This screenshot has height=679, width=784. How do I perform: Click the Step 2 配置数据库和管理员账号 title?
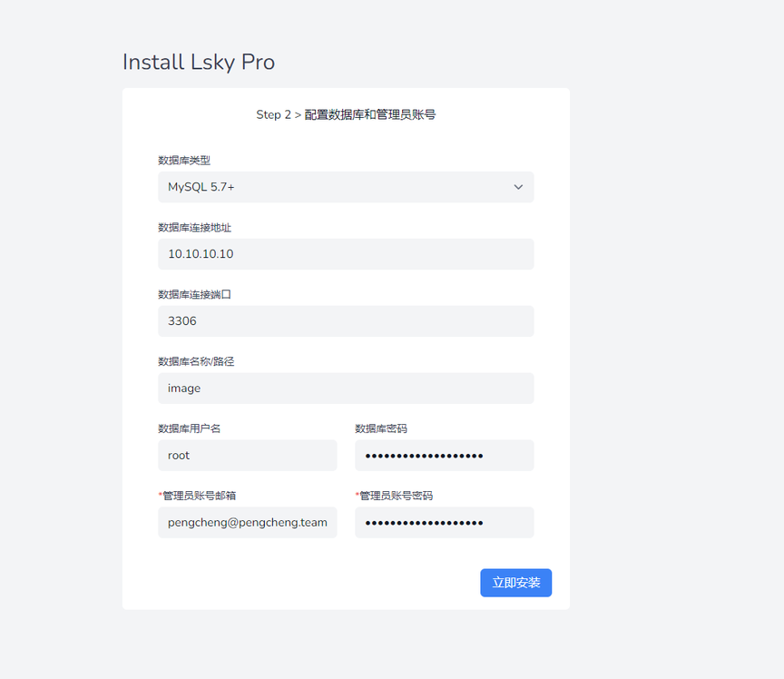pyautogui.click(x=346, y=114)
